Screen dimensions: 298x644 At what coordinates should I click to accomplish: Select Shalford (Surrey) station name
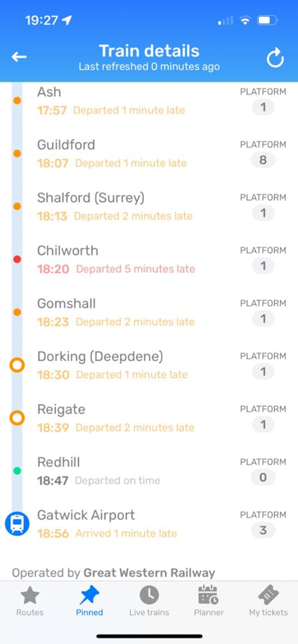[x=90, y=198]
